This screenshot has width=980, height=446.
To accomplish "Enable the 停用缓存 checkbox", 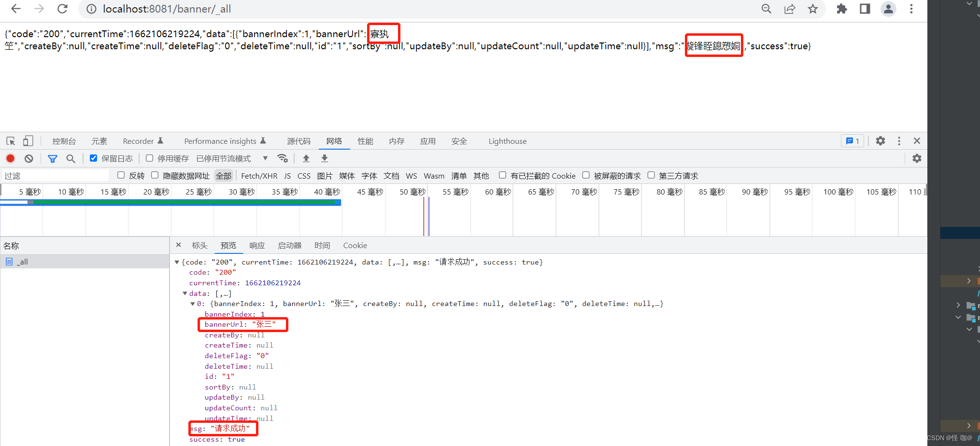I will click(x=149, y=158).
